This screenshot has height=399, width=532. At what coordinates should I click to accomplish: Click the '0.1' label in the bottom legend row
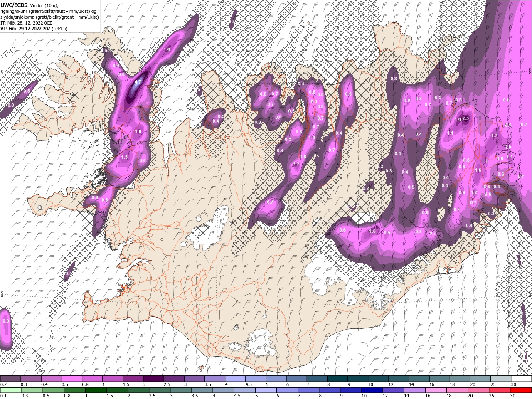click(3, 396)
